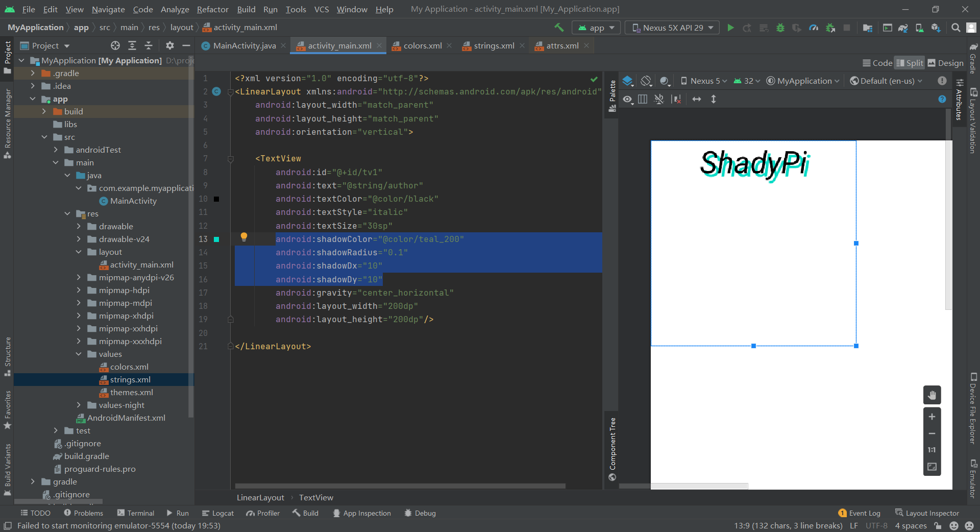Select the Debug app toolbar icon
Image resolution: width=980 pixels, height=532 pixels.
pos(780,28)
